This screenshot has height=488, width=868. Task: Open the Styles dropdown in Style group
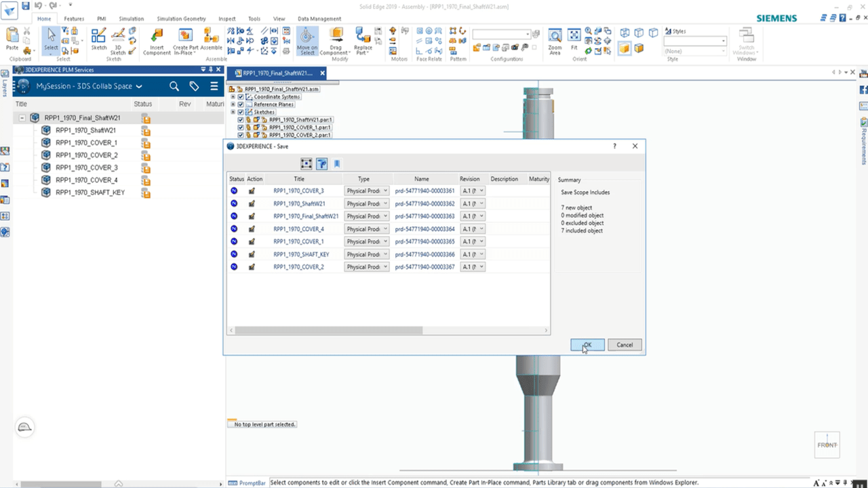695,41
